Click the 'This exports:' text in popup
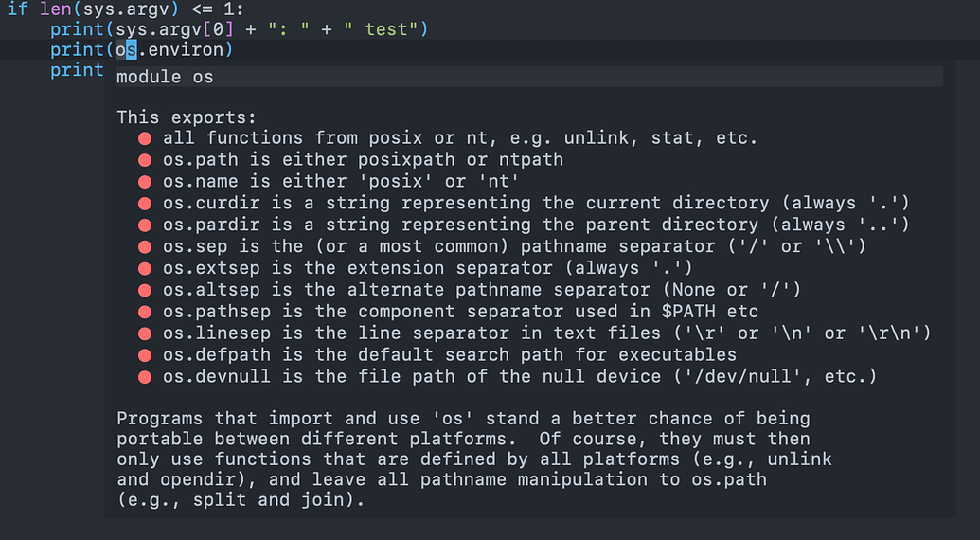 tap(187, 117)
